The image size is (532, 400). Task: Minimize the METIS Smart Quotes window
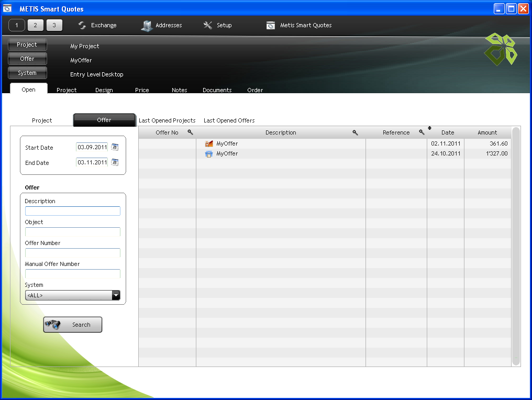coord(498,9)
